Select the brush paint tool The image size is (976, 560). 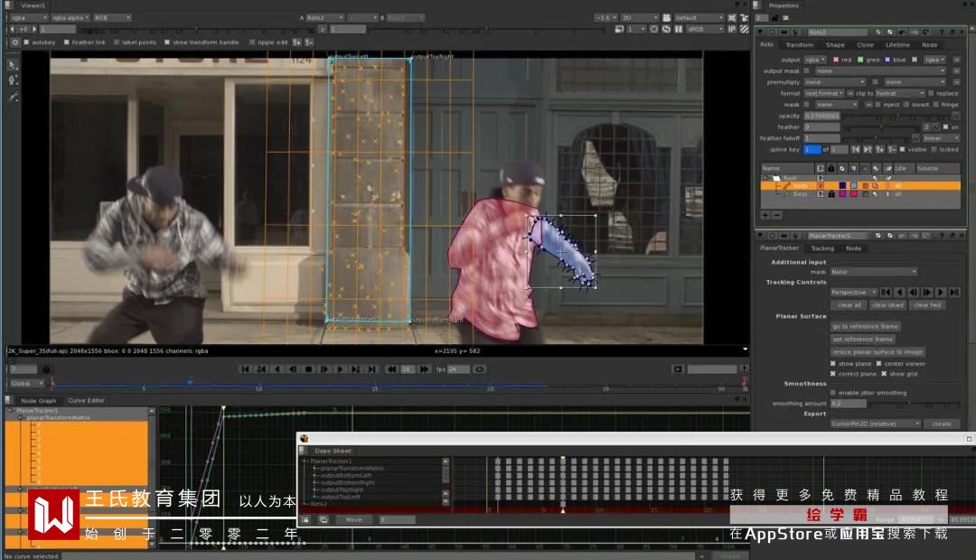13,98
